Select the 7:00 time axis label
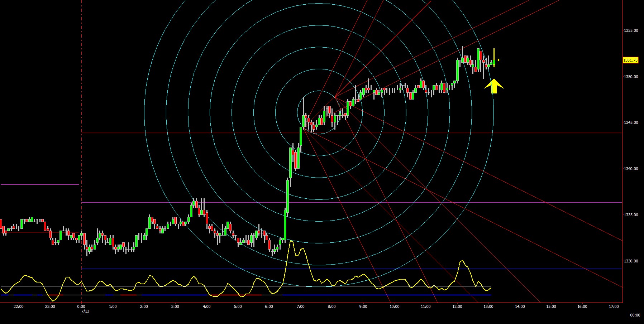Screen dimensions: 644x324 tap(300, 306)
